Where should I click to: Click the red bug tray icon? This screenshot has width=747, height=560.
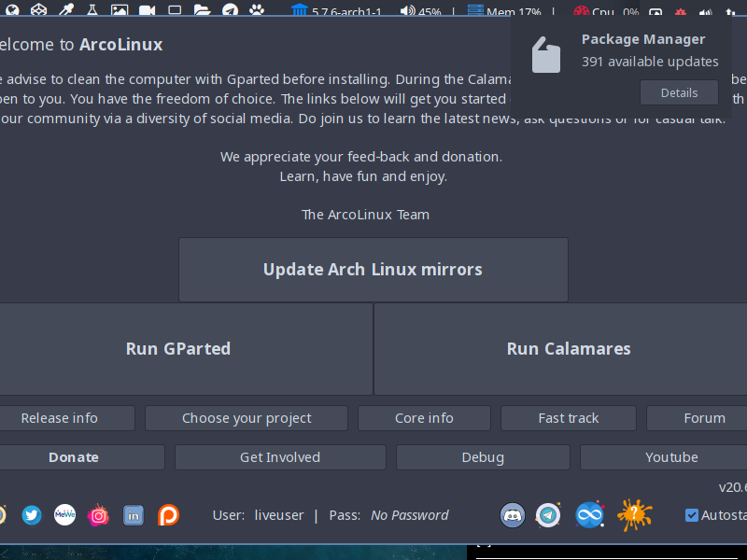click(681, 11)
